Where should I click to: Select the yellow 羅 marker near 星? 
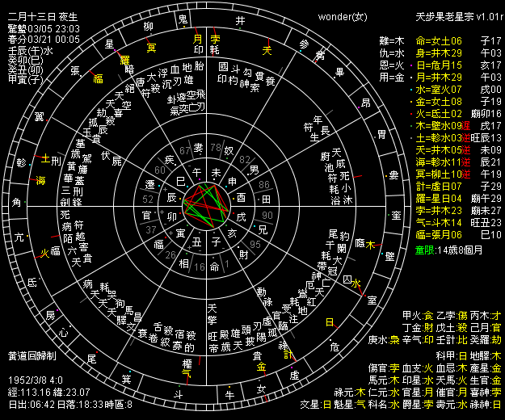124,61
